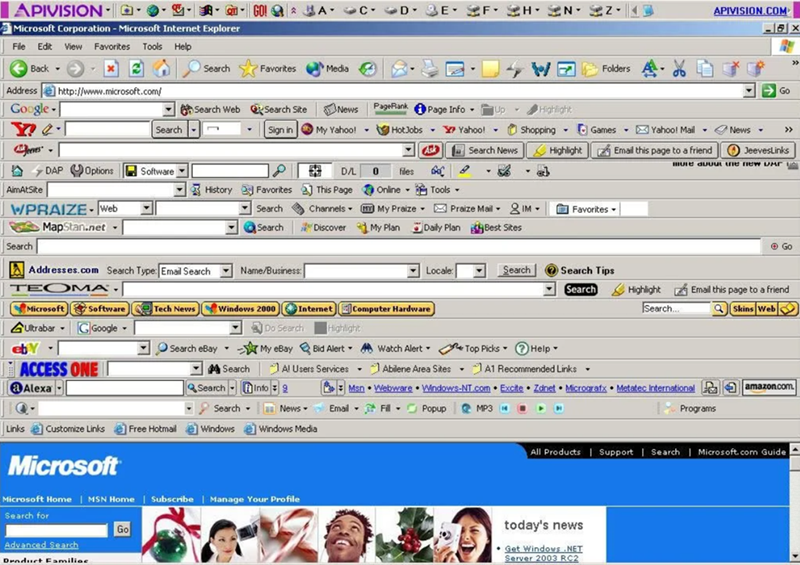
Task: Click Highlight on the Ask Jeeves toolbar
Action: point(558,150)
